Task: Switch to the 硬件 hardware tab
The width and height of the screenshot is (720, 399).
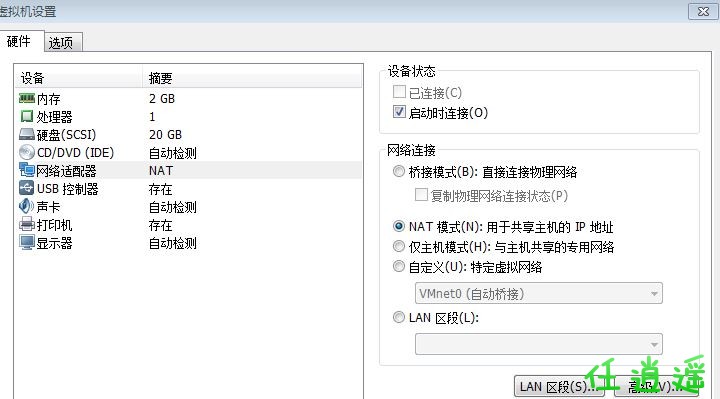Action: point(19,41)
